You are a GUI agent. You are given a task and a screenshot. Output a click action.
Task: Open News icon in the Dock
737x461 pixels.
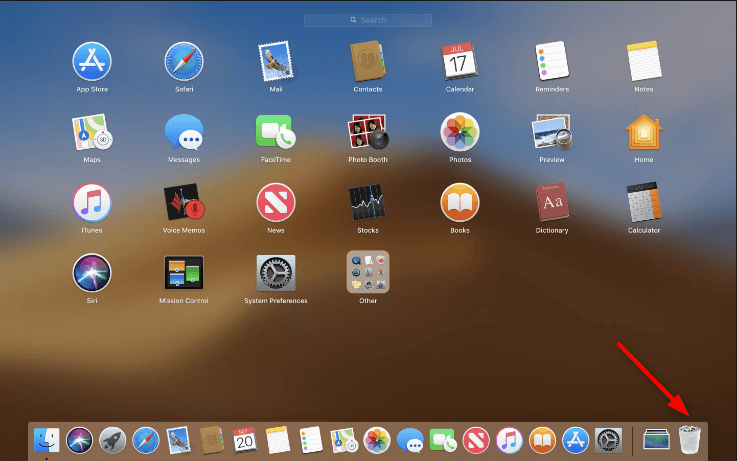(x=476, y=440)
